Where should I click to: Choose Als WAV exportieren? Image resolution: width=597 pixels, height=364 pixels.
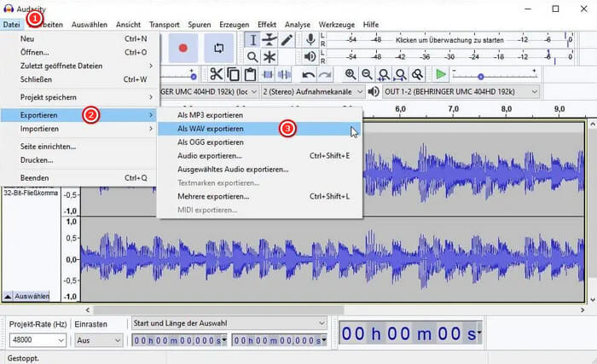pos(259,129)
